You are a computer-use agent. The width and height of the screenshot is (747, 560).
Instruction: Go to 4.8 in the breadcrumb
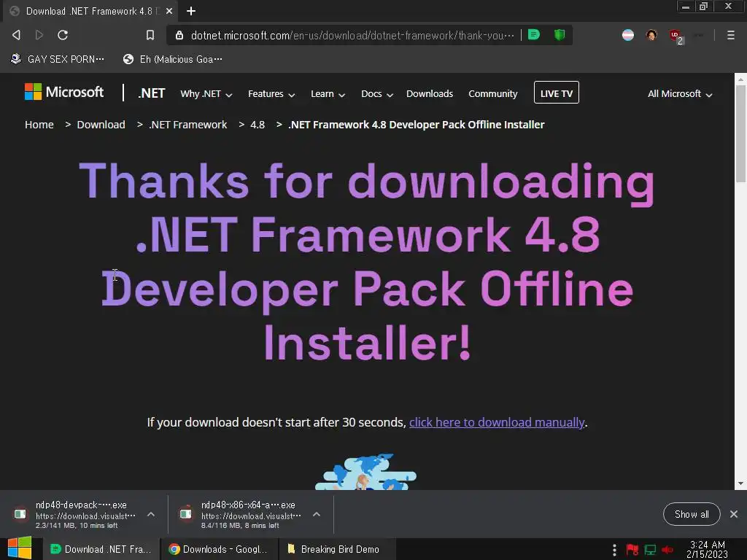click(258, 125)
